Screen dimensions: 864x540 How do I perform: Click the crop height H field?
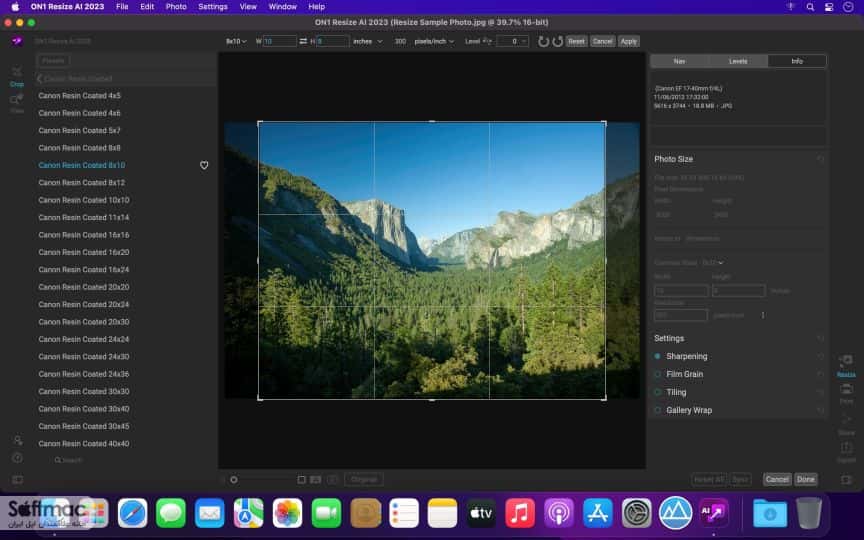[x=333, y=41]
